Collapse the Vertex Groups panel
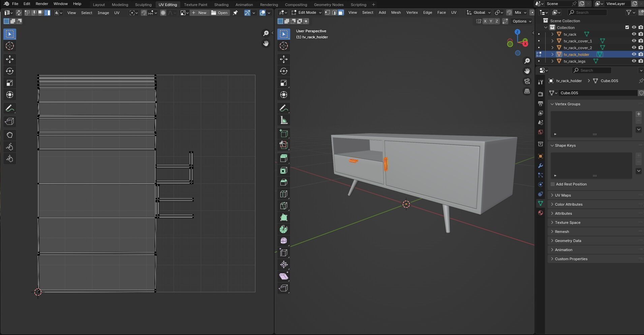 (x=568, y=104)
